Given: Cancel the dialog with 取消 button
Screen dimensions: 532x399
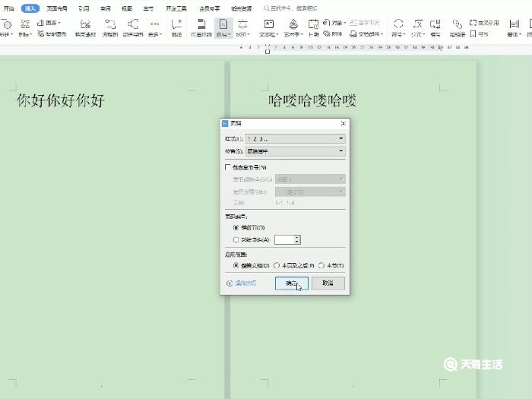Looking at the screenshot, I should tap(328, 283).
